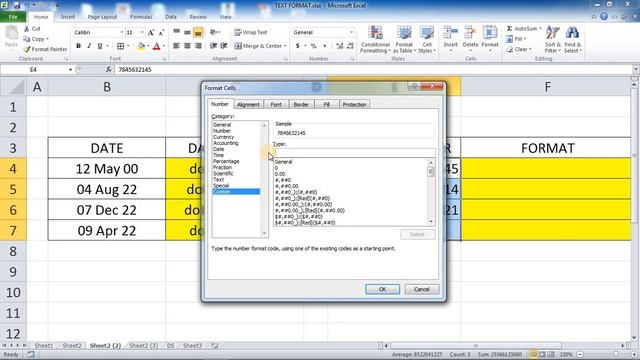Open Format as Table gallery
This screenshot has width=640, height=360.
404,39
